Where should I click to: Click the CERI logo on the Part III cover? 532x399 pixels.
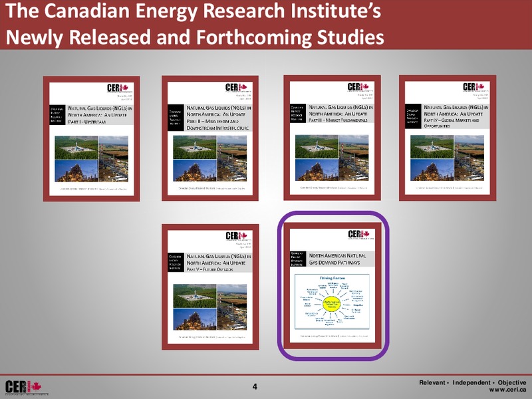pos(360,87)
